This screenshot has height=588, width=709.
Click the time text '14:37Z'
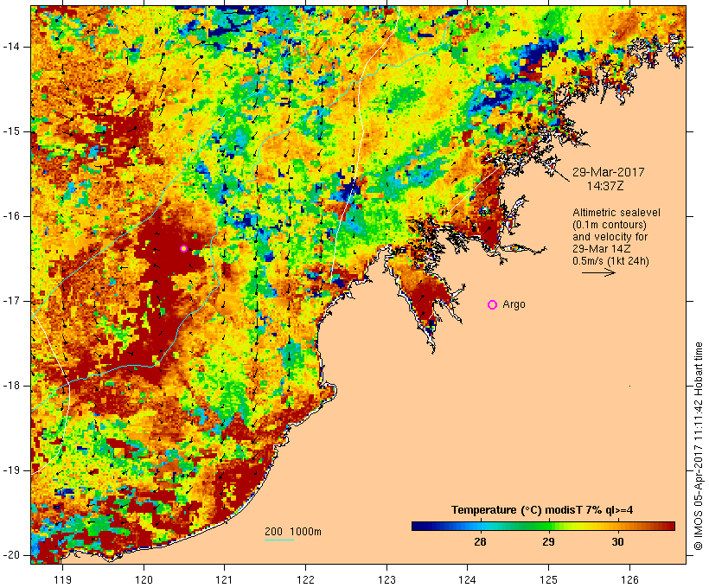tap(605, 186)
